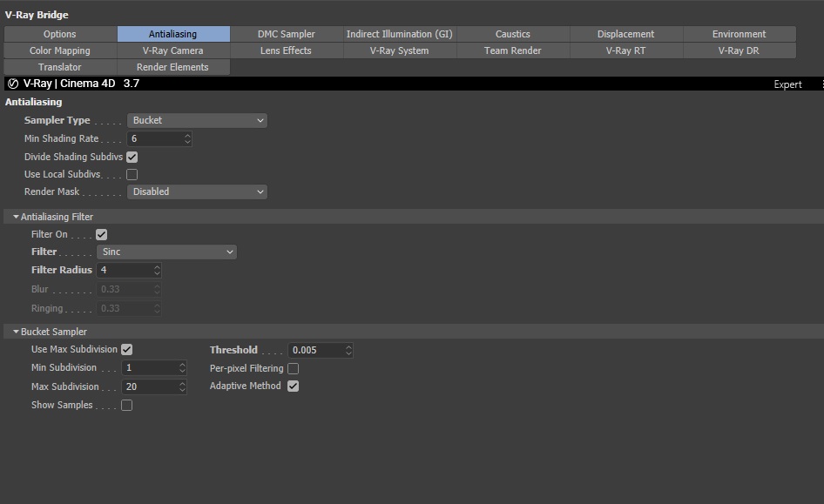Click Min Shading Rate stepper arrows
This screenshot has height=504, width=824.
187,139
